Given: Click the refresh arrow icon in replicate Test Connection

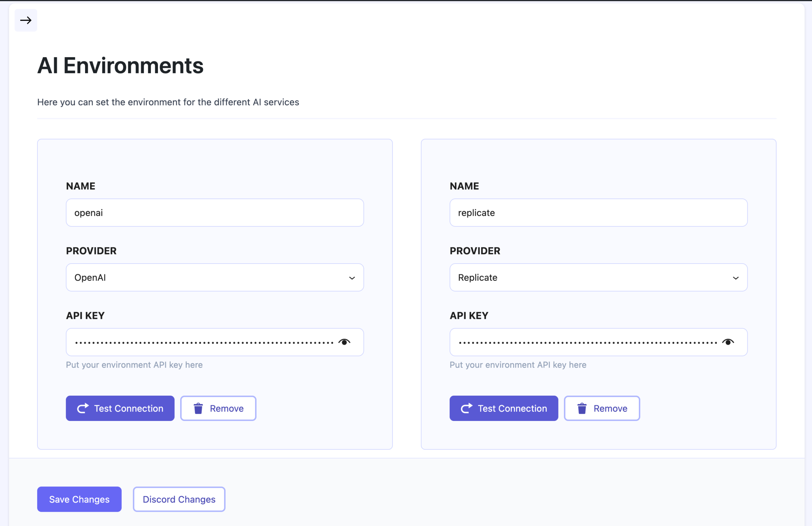Looking at the screenshot, I should coord(466,408).
